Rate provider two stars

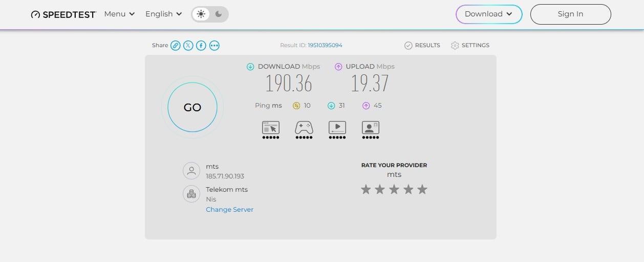coord(380,190)
